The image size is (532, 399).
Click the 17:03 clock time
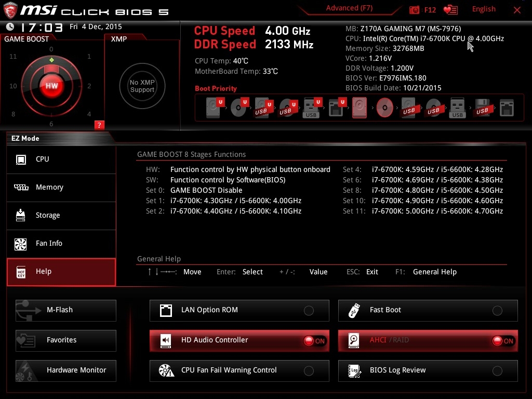(x=42, y=27)
